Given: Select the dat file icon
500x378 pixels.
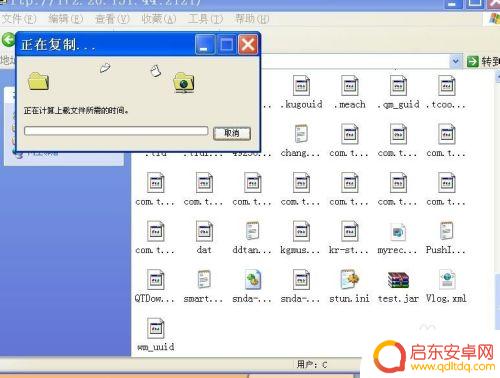Looking at the screenshot, I should tap(204, 231).
